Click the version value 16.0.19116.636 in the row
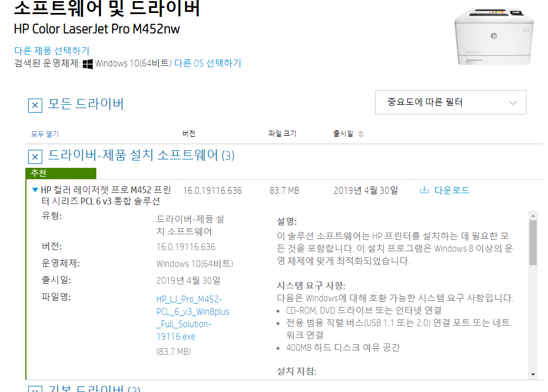This screenshot has width=548, height=392. click(x=212, y=191)
